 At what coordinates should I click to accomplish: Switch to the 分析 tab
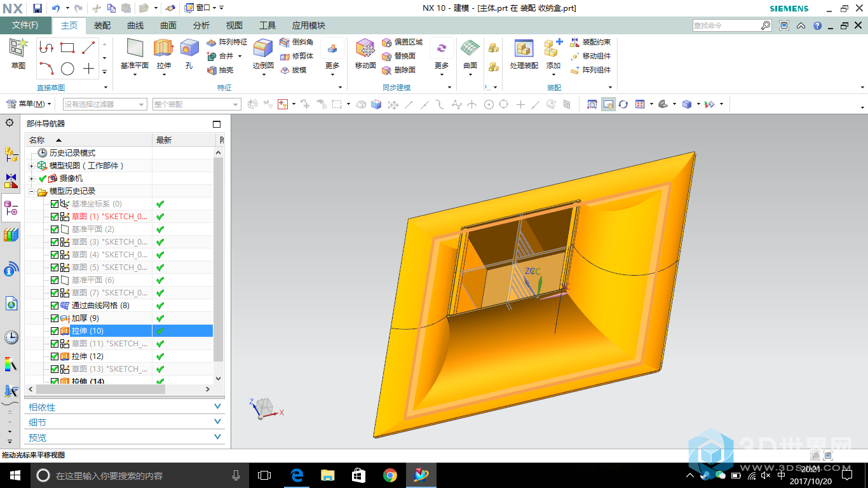pyautogui.click(x=201, y=25)
